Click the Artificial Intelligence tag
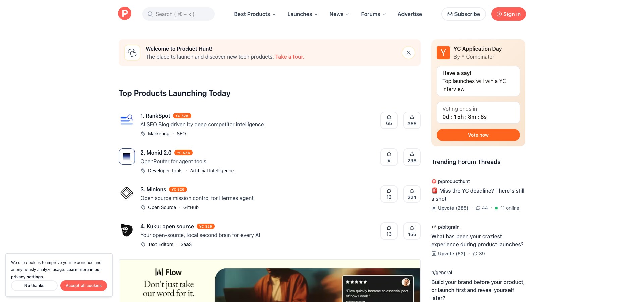644x302 pixels. (212, 171)
